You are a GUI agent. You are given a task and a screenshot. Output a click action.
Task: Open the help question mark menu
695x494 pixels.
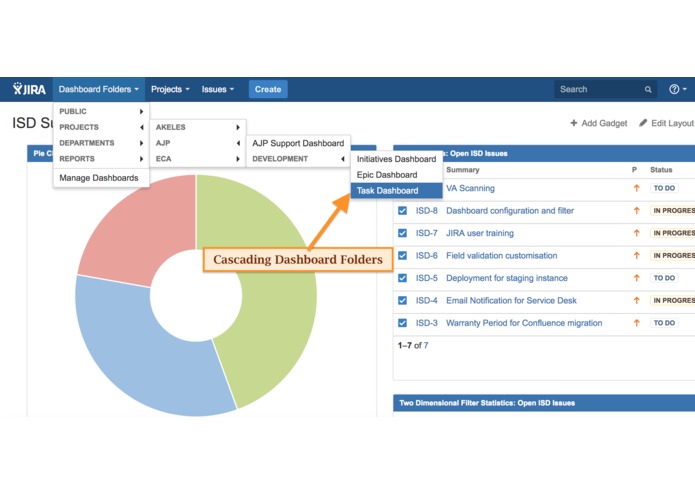coord(678,89)
